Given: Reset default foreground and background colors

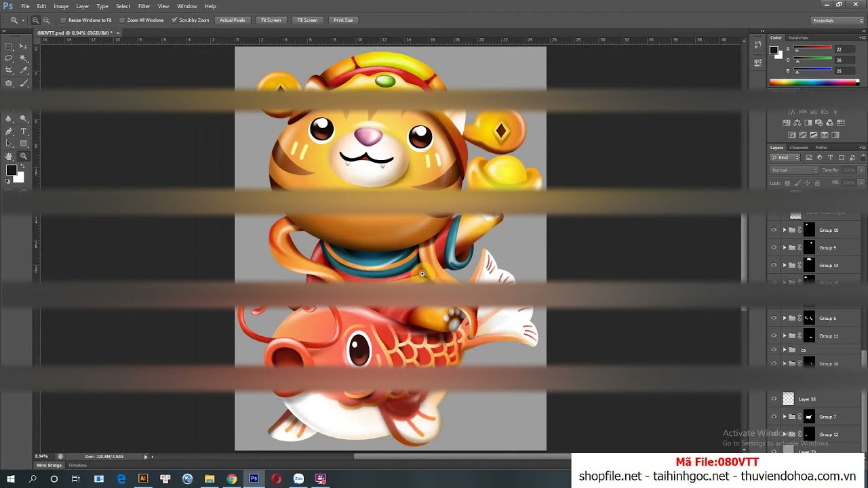Looking at the screenshot, I should 8,181.
